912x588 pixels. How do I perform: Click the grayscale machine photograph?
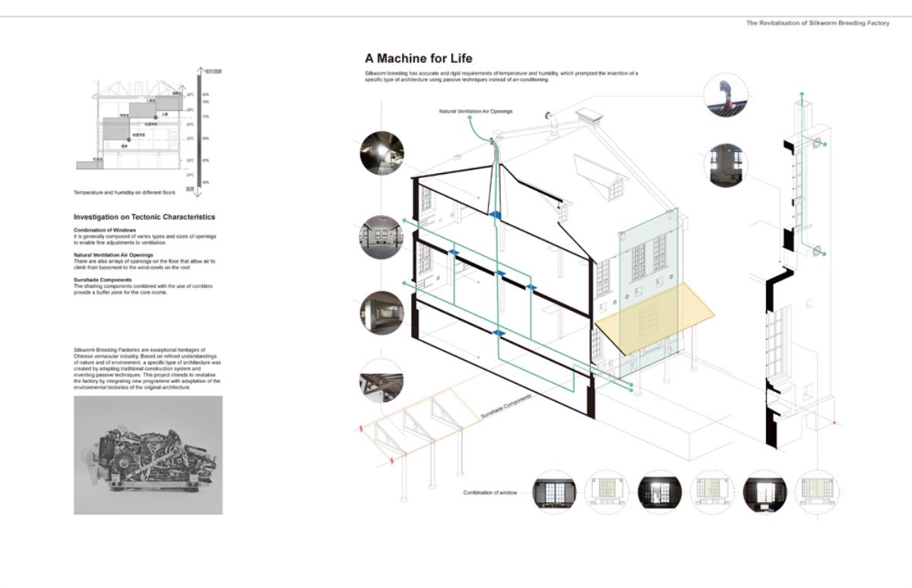coord(148,455)
